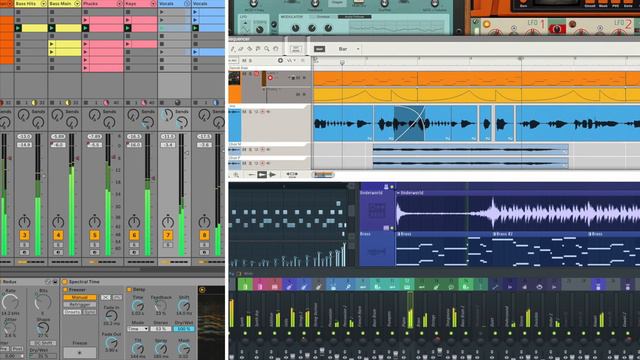Click the LFO 1 red button on orange synth
Viewport: 640px width, 360px height.
(557, 29)
